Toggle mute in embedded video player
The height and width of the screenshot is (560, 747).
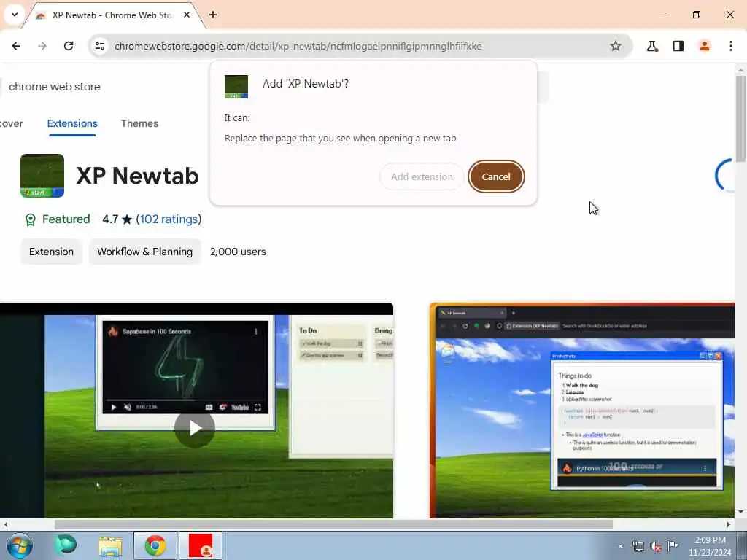(128, 407)
